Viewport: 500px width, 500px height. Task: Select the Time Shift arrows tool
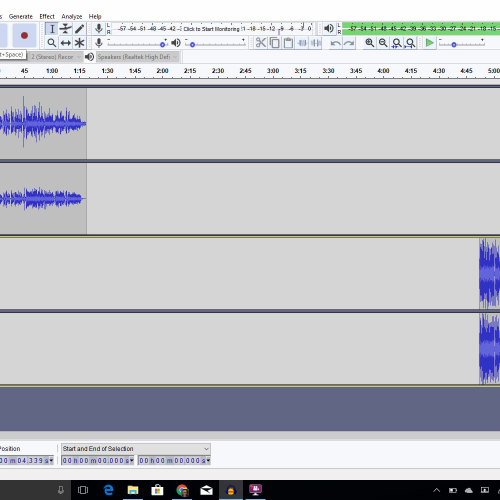[x=66, y=43]
